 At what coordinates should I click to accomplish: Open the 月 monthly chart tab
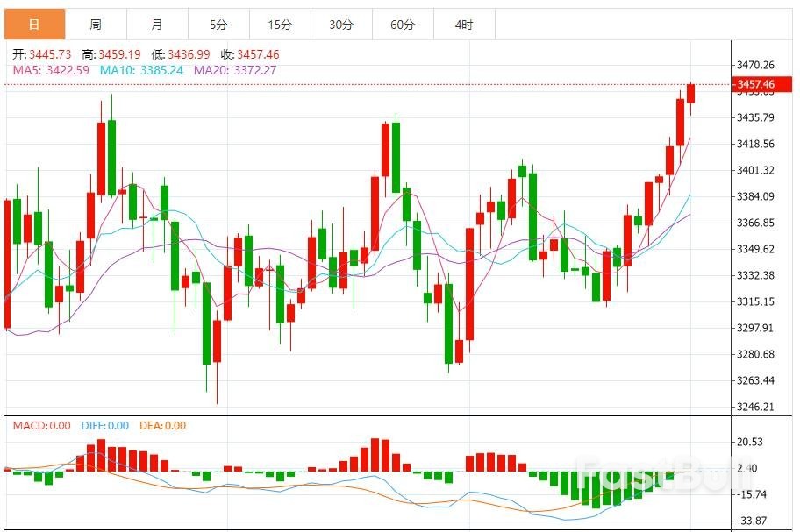point(157,25)
